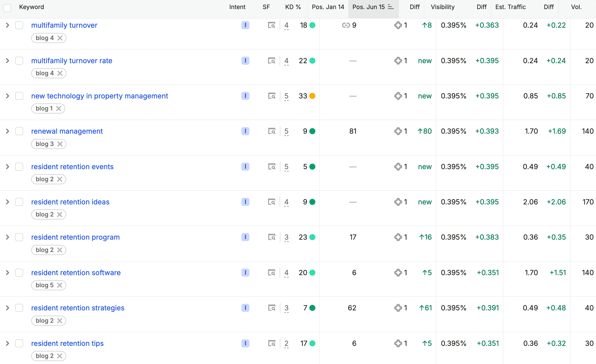
Task: Open SERP features icon for multifamily turnover rate
Action: click(x=272, y=61)
